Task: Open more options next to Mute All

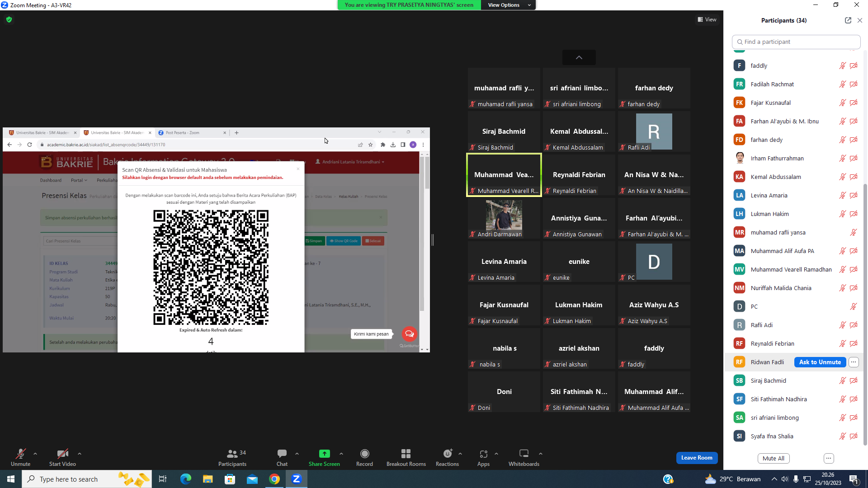Action: (x=829, y=458)
